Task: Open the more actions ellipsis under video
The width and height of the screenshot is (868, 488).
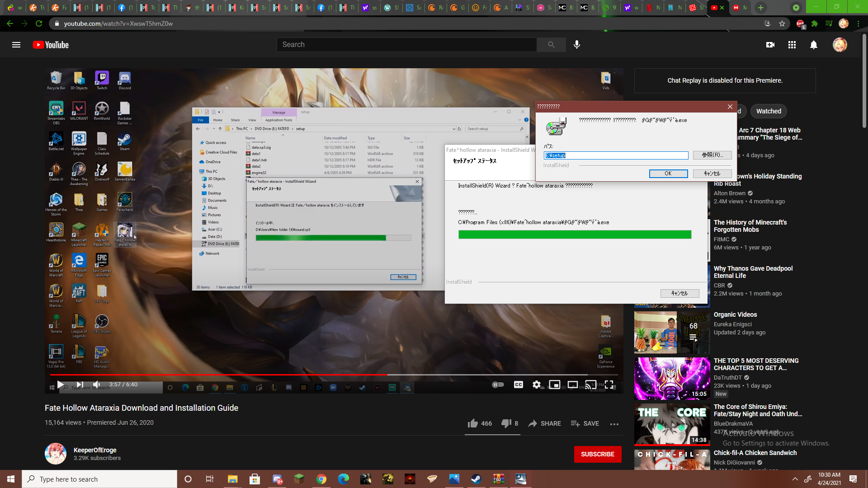Action: click(614, 424)
